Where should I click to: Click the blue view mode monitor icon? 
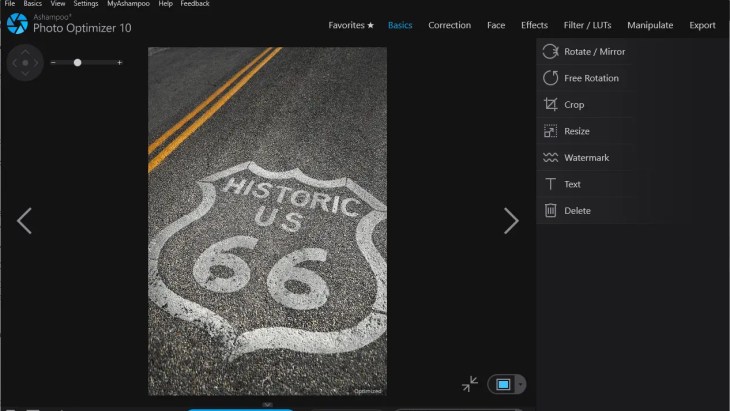click(503, 384)
